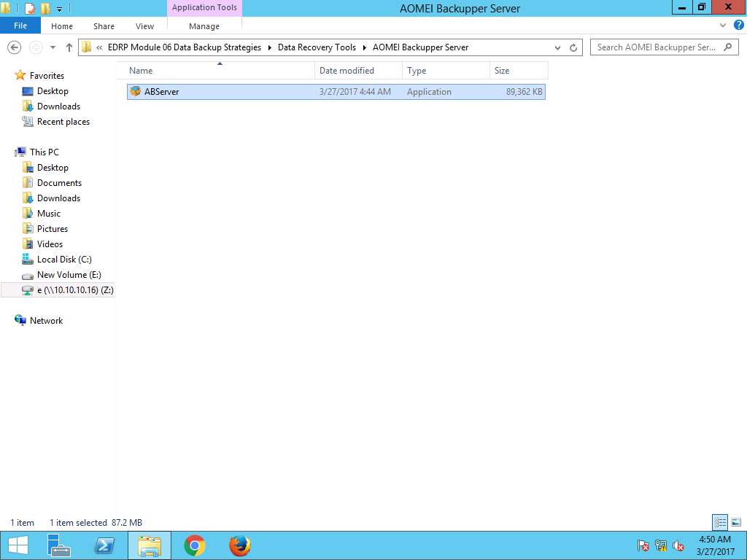Open the Music folder
The height and width of the screenshot is (560, 747).
49,214
